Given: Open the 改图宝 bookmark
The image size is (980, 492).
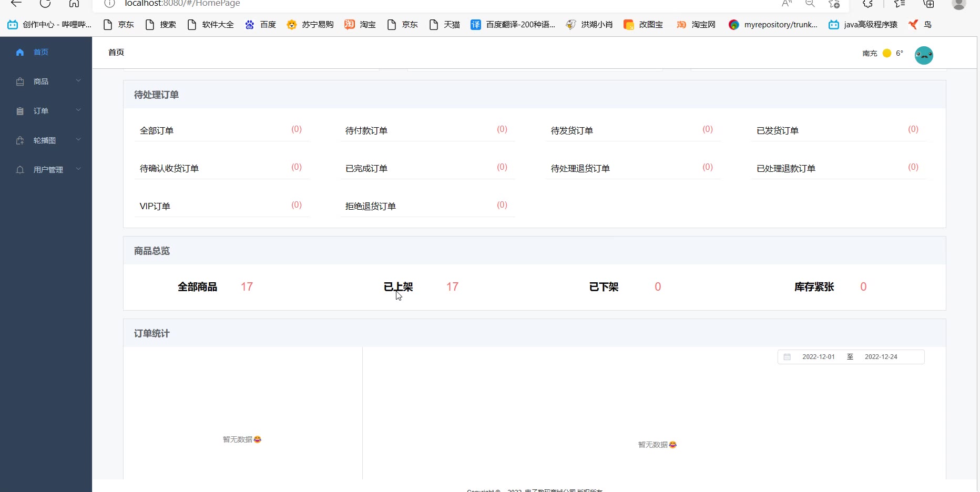Looking at the screenshot, I should (x=643, y=25).
